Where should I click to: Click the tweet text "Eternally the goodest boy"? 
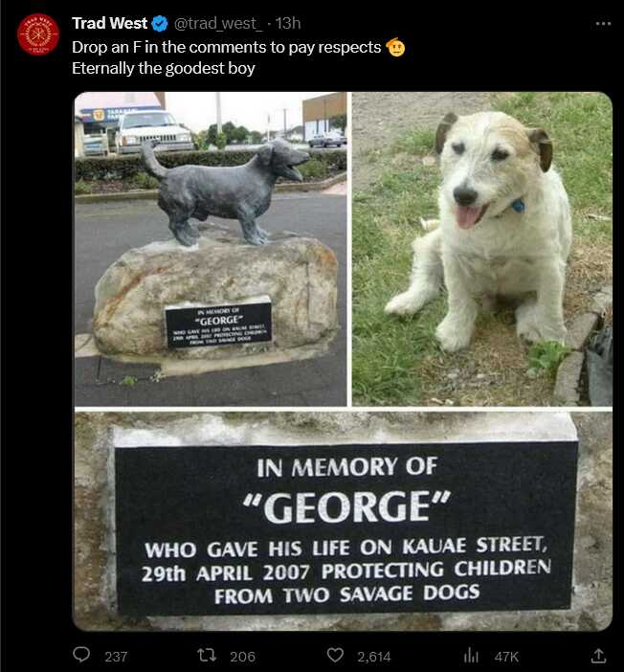point(164,69)
